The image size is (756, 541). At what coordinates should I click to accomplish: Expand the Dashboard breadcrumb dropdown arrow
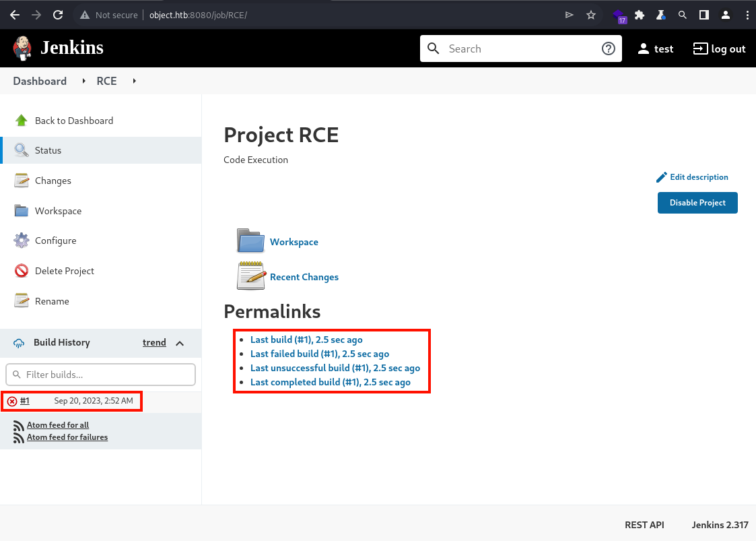pos(84,81)
